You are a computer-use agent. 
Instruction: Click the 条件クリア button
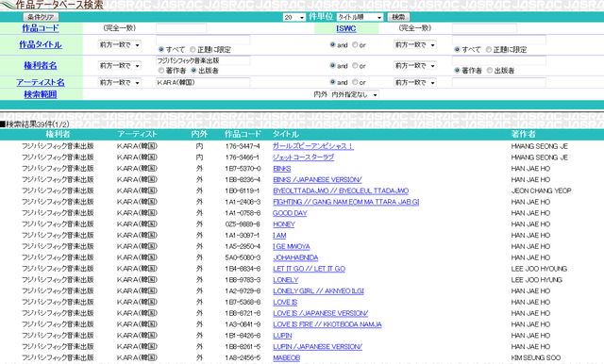pos(41,17)
